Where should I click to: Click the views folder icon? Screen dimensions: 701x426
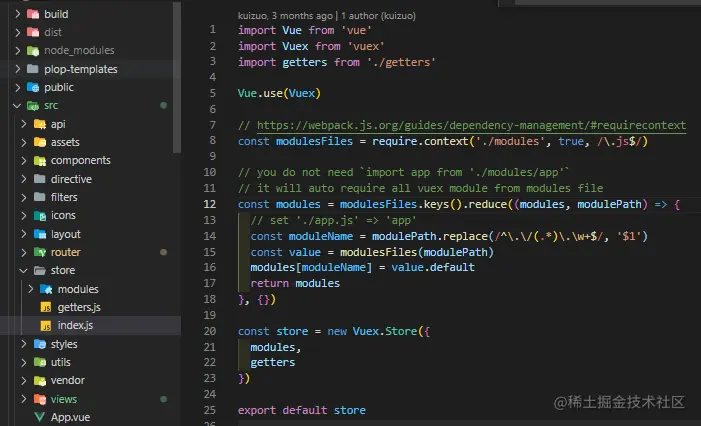pos(40,399)
